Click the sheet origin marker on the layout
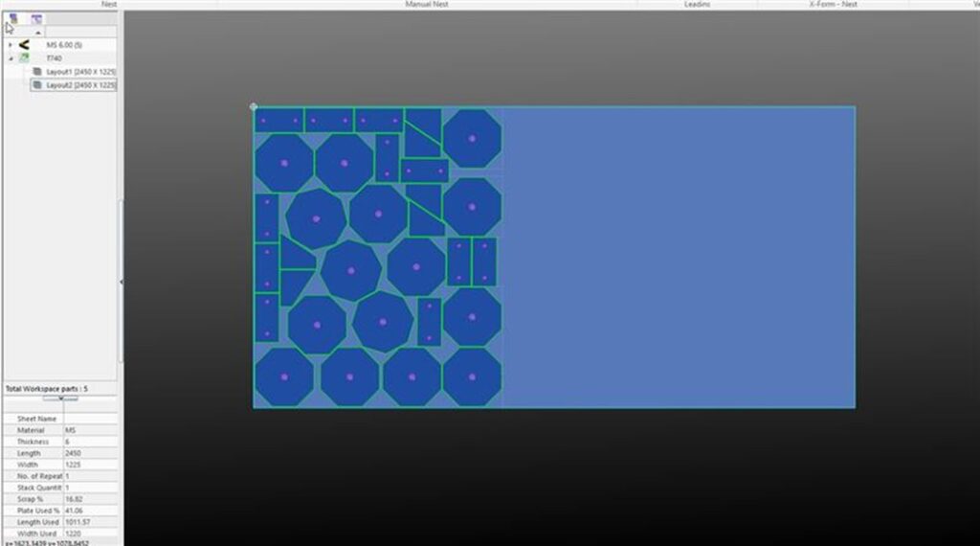The width and height of the screenshot is (980, 546). pos(253,107)
